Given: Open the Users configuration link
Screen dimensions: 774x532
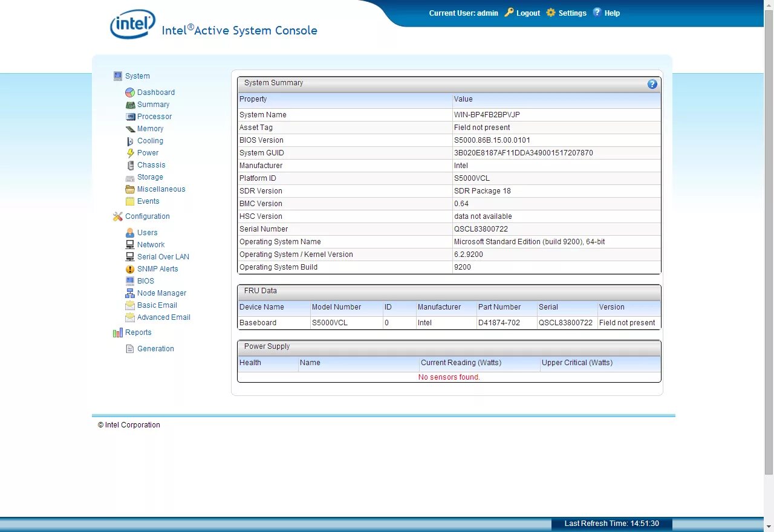Looking at the screenshot, I should pyautogui.click(x=148, y=233).
